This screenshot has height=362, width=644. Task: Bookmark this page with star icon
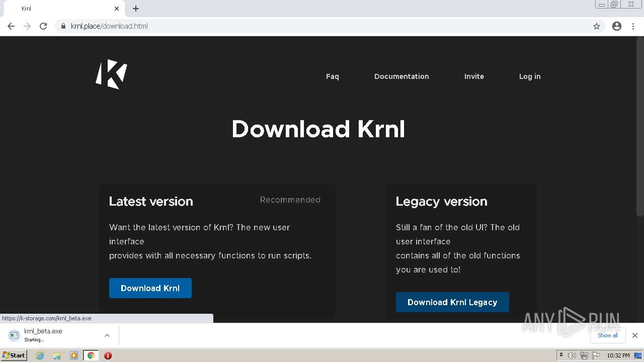597,26
